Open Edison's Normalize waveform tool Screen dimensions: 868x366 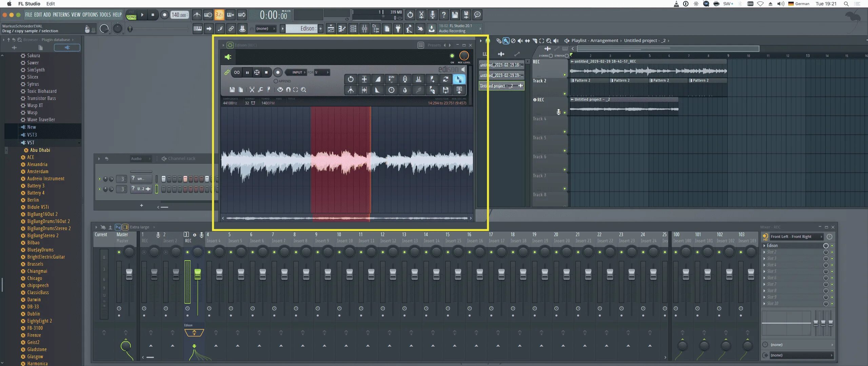coord(364,79)
